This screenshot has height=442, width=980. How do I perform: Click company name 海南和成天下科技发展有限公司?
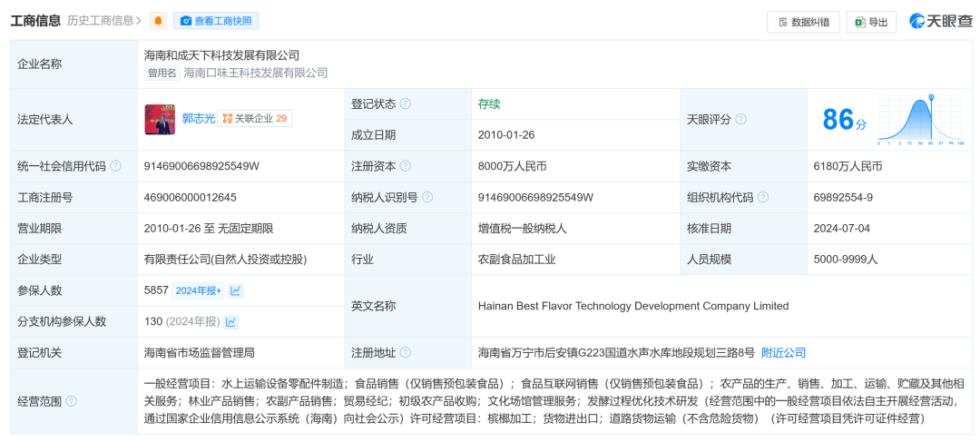221,55
